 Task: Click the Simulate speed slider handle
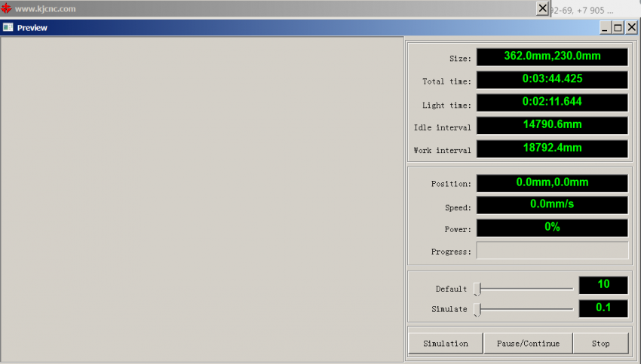[x=477, y=309]
